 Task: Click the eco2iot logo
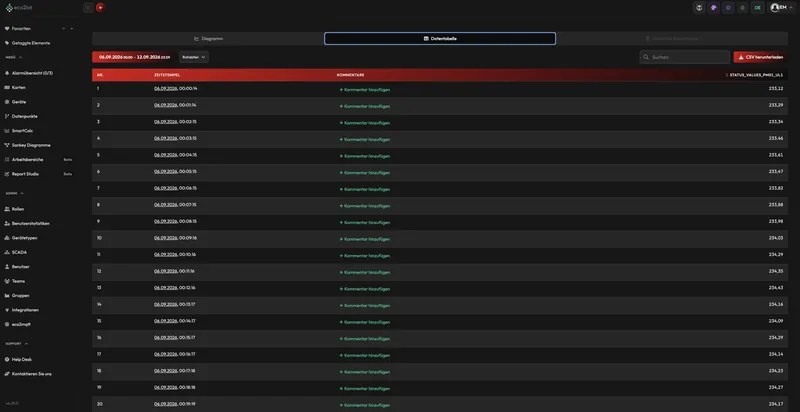pyautogui.click(x=17, y=8)
